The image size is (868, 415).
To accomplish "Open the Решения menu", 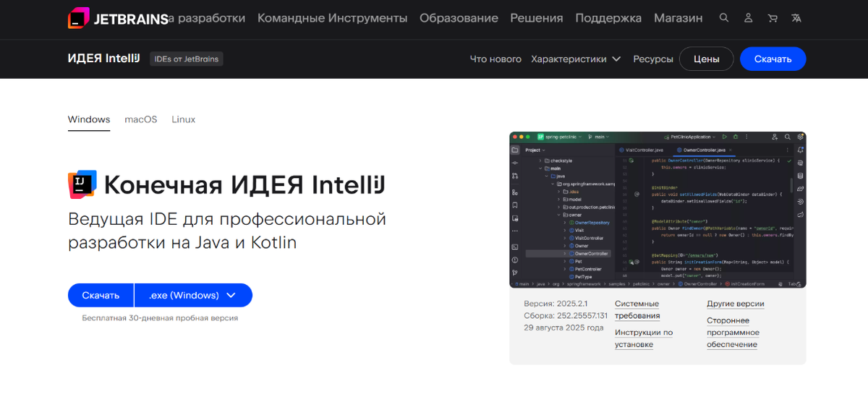I will 537,18.
